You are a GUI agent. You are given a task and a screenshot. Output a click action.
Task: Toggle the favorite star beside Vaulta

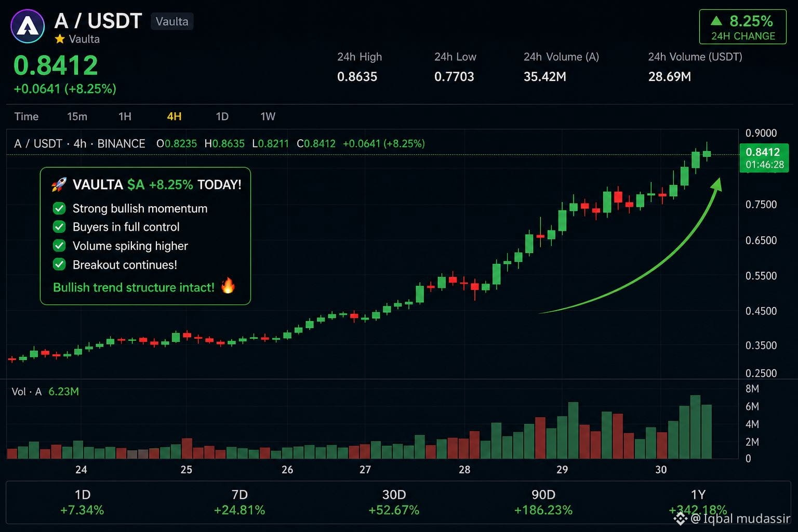(60, 39)
